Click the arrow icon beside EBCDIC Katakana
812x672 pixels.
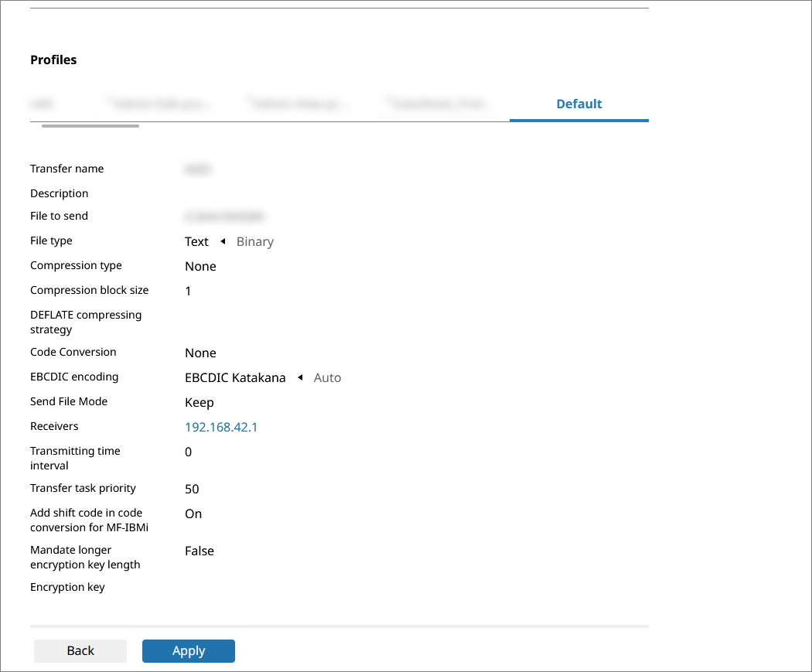(300, 378)
